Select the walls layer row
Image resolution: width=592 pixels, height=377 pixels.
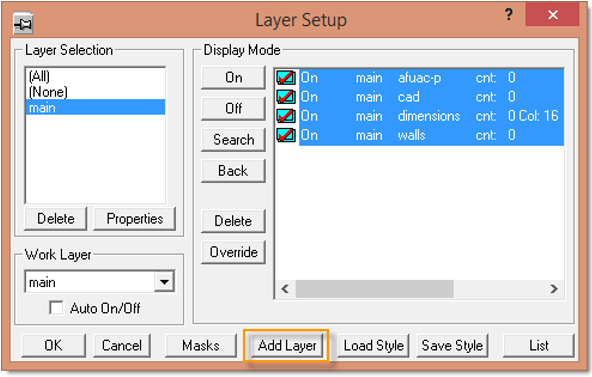[432, 135]
